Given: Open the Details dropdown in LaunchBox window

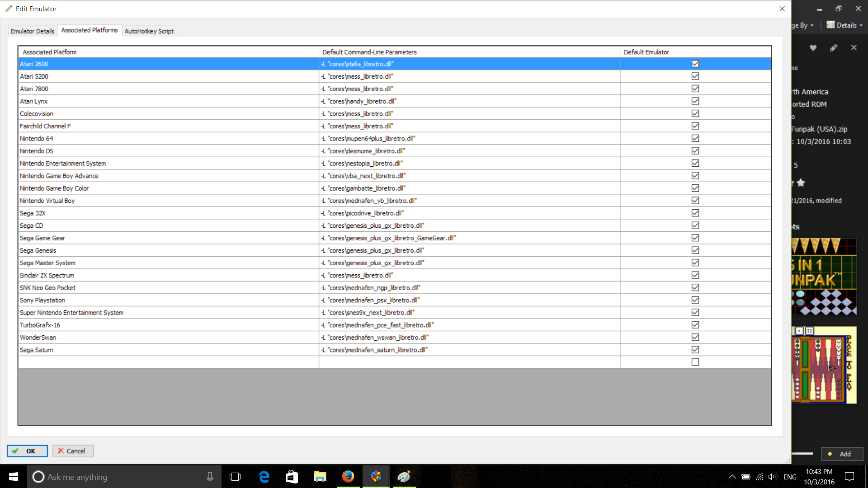Looking at the screenshot, I should tap(845, 25).
